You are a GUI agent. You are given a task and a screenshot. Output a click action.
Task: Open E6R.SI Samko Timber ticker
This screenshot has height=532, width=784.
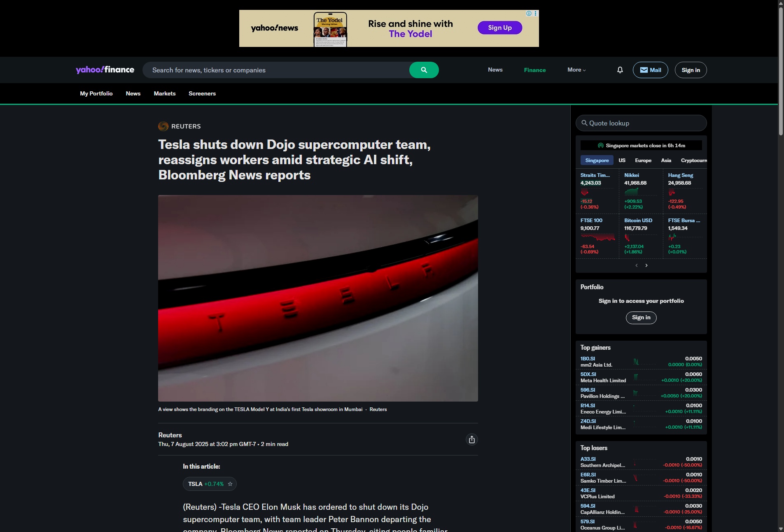[x=588, y=475]
